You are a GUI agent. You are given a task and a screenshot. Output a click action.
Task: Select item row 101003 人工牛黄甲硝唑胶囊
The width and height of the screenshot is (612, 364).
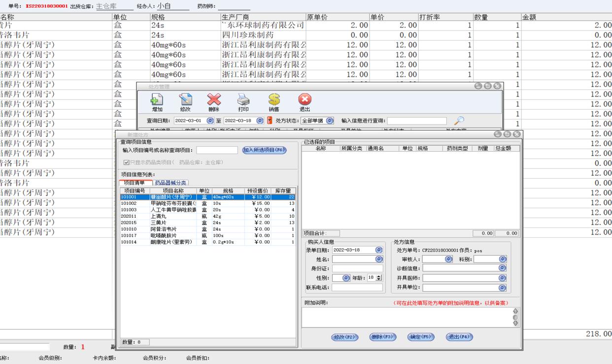208,209
